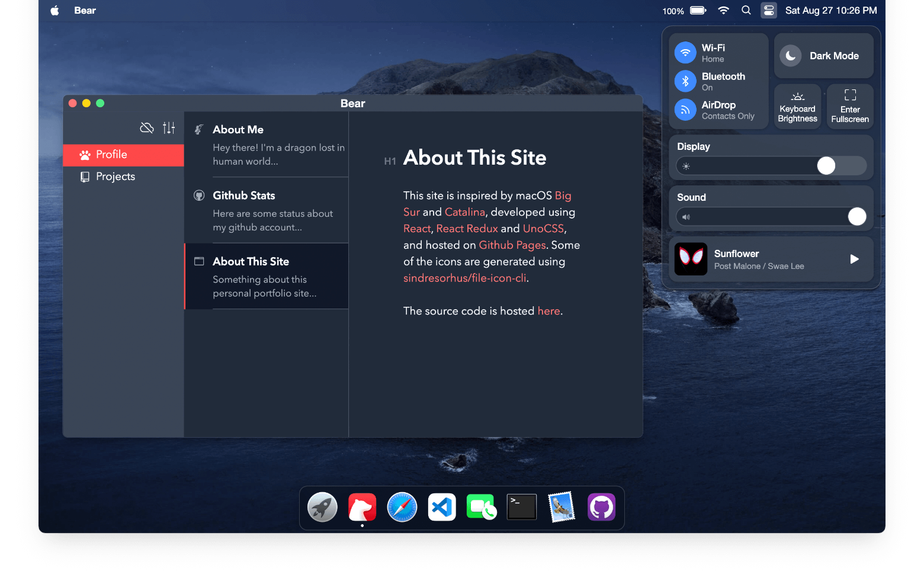Select the Profile sidebar item
Viewport: 924px width, 584px height.
point(123,155)
